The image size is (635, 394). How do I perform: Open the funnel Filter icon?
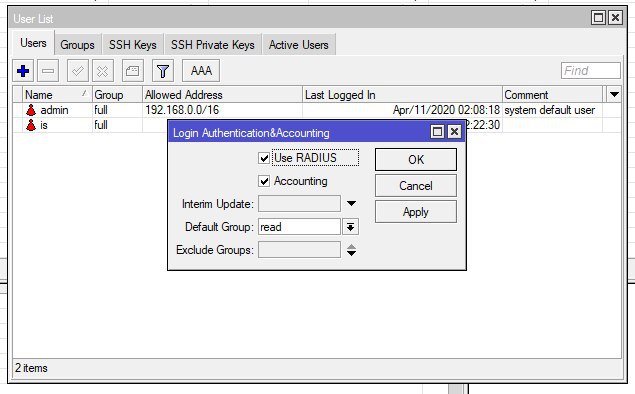[x=163, y=71]
